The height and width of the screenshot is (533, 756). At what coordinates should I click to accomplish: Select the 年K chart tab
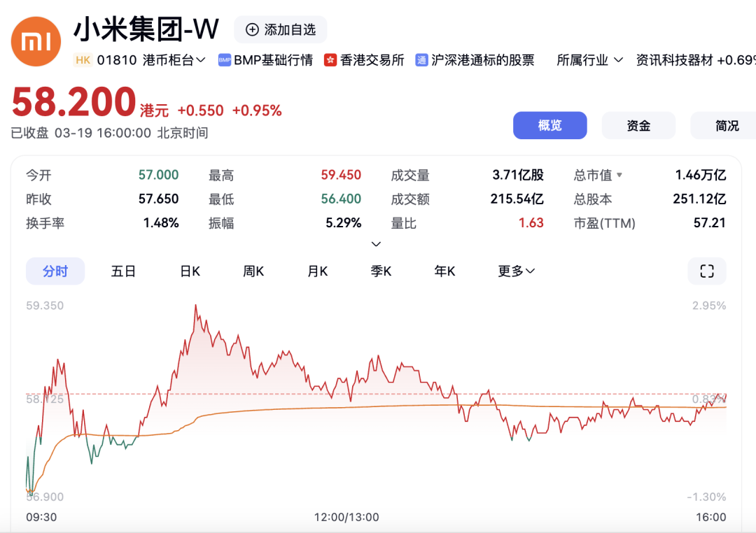(x=444, y=271)
